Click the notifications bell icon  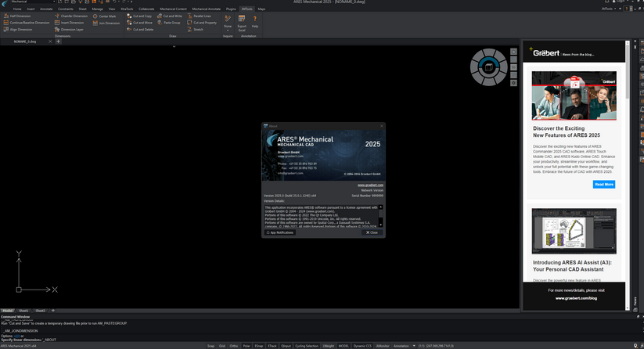tap(607, 2)
